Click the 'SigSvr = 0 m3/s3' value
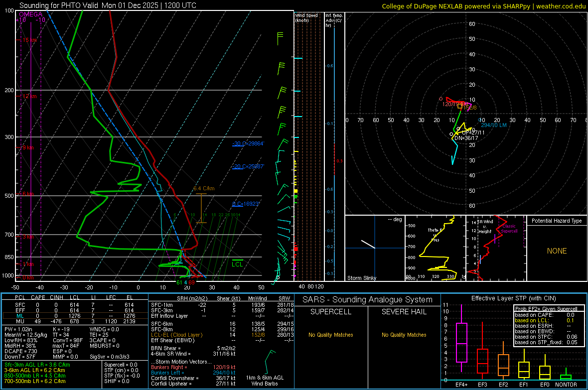This screenshot has height=390, width=588. pos(110,357)
